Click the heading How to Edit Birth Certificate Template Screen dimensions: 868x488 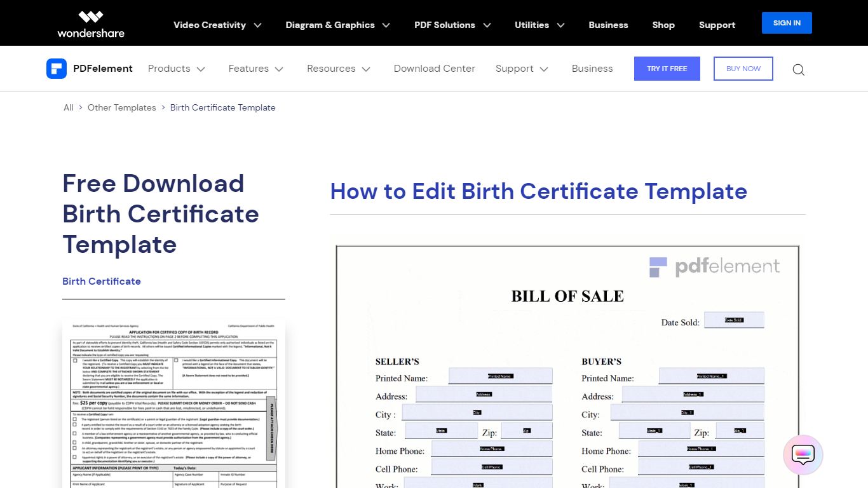pyautogui.click(x=539, y=191)
